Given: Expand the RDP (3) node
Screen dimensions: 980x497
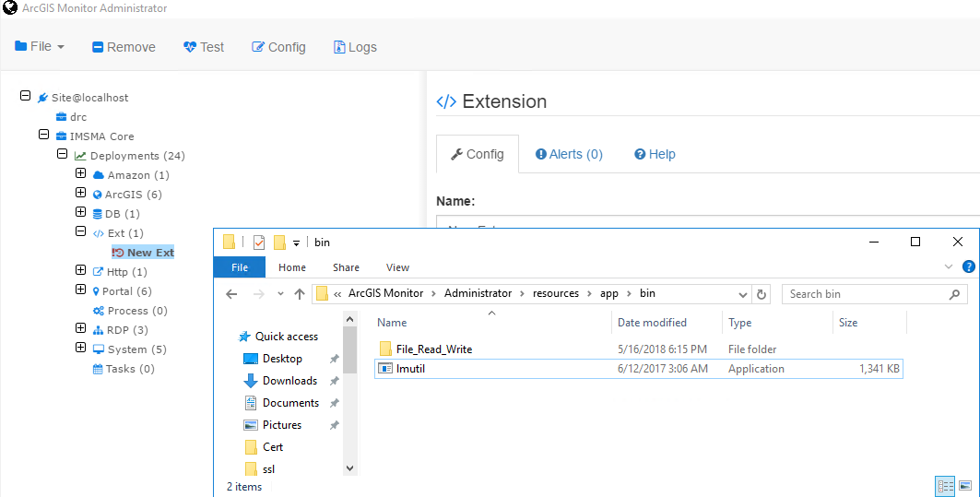Looking at the screenshot, I should click(80, 328).
